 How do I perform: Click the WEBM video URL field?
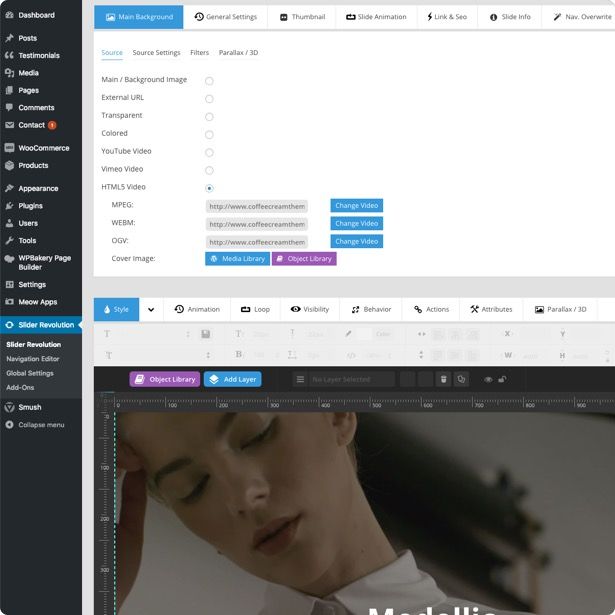257,224
